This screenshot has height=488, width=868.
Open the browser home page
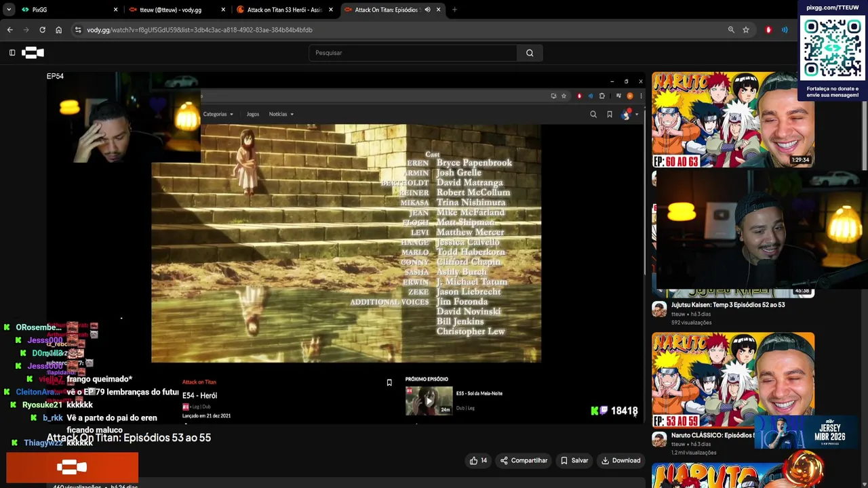coord(58,30)
